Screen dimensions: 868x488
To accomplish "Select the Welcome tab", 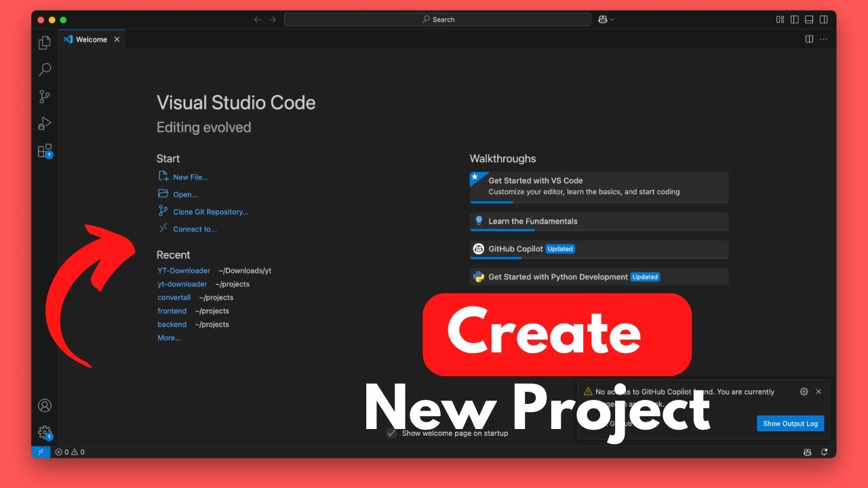I will [x=92, y=39].
